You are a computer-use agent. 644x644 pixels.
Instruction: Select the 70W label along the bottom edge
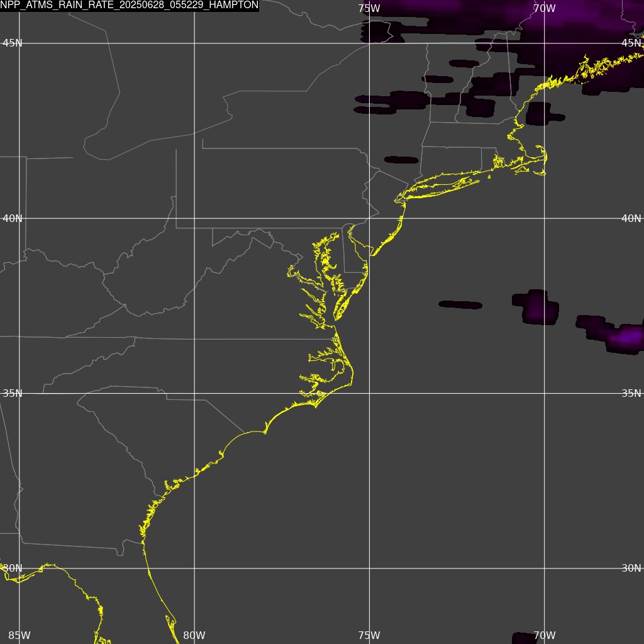545,635
